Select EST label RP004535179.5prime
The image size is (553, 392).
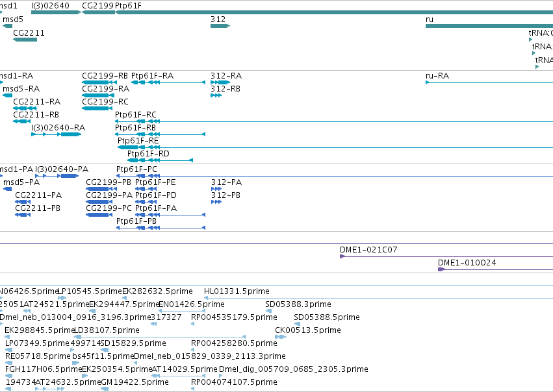tap(234, 317)
